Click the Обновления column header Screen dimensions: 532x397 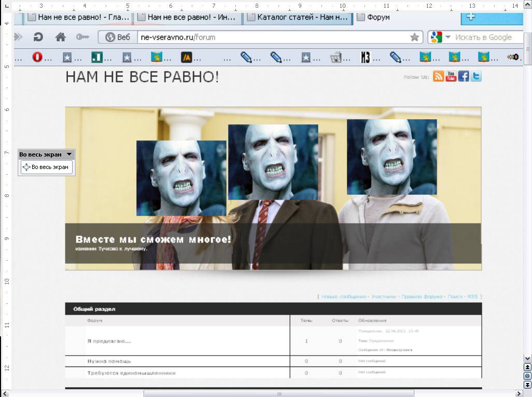(x=372, y=320)
